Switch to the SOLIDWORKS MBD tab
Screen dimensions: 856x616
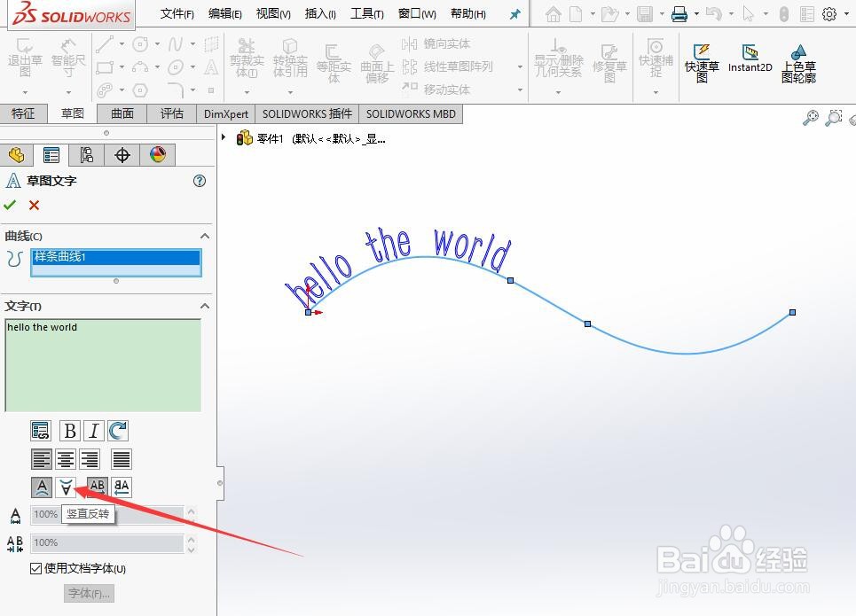411,113
